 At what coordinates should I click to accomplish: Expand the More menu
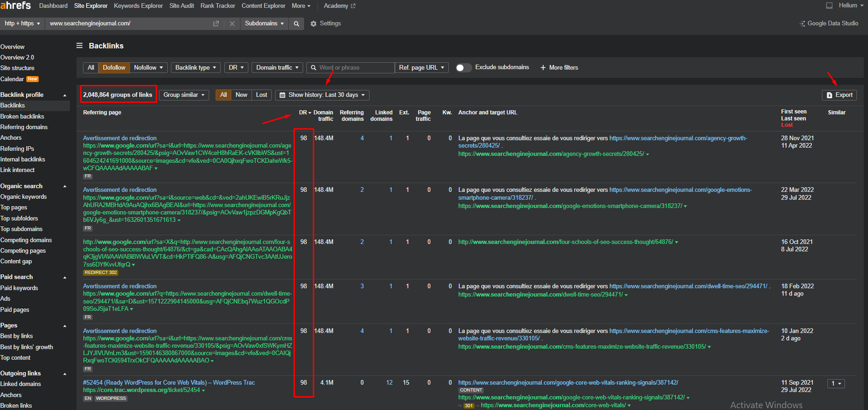click(301, 6)
